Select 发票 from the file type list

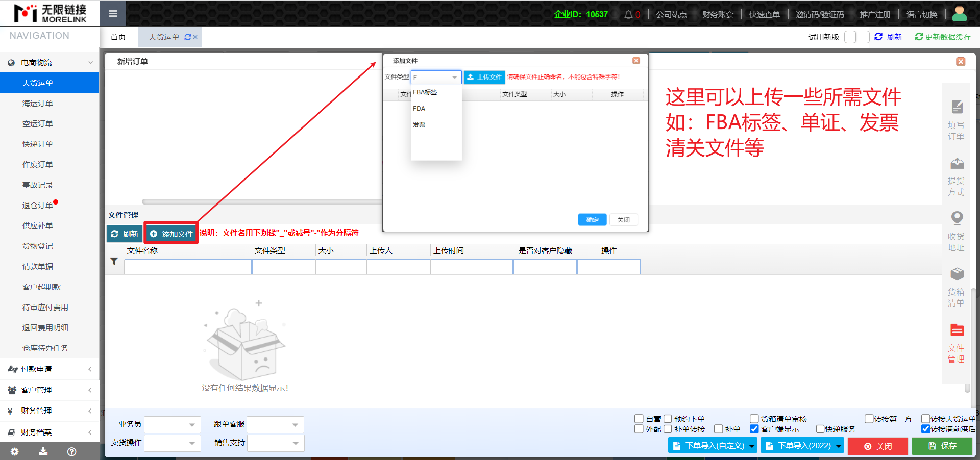[436, 125]
